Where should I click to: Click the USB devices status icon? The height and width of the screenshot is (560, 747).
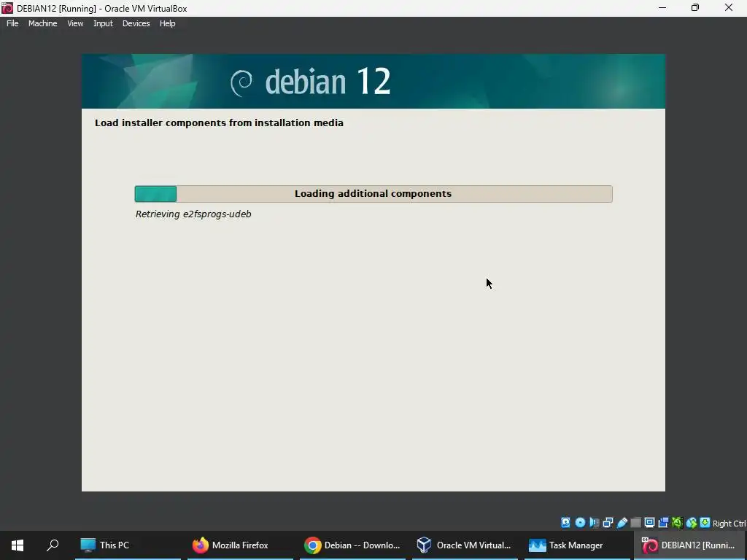622,522
